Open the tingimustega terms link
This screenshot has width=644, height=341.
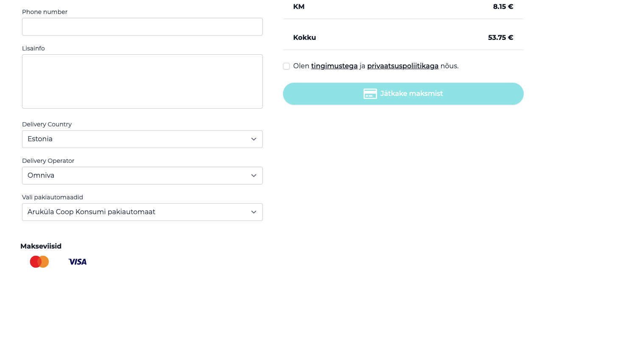[x=334, y=66]
